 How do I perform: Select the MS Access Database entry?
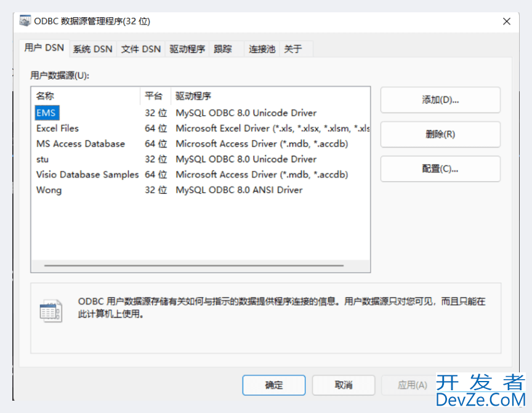click(81, 144)
